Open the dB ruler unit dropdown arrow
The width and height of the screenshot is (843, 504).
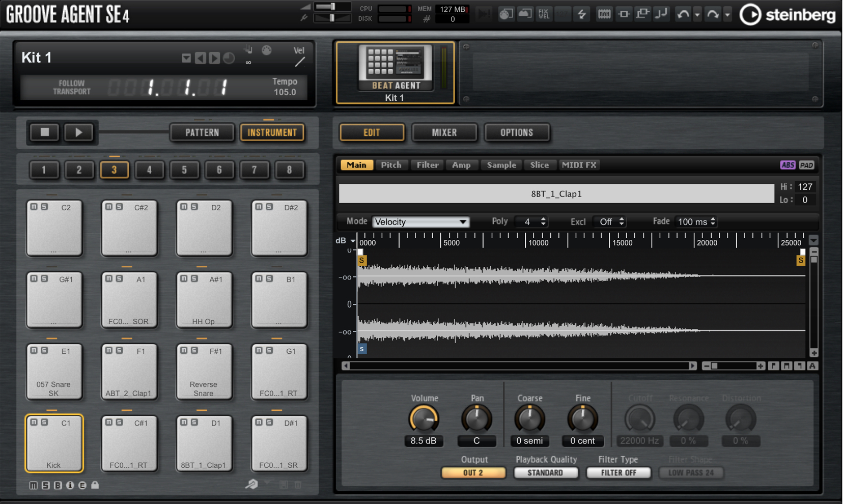click(x=353, y=241)
